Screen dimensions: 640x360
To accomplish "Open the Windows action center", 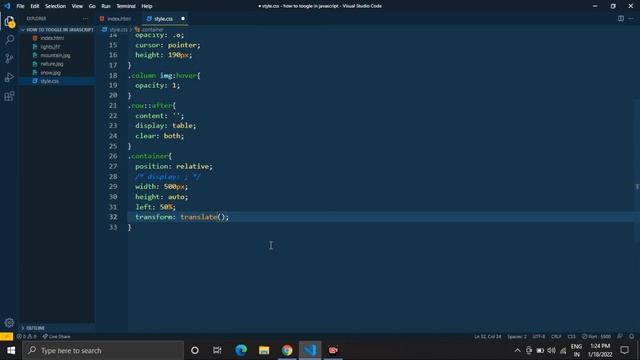I will click(x=624, y=350).
